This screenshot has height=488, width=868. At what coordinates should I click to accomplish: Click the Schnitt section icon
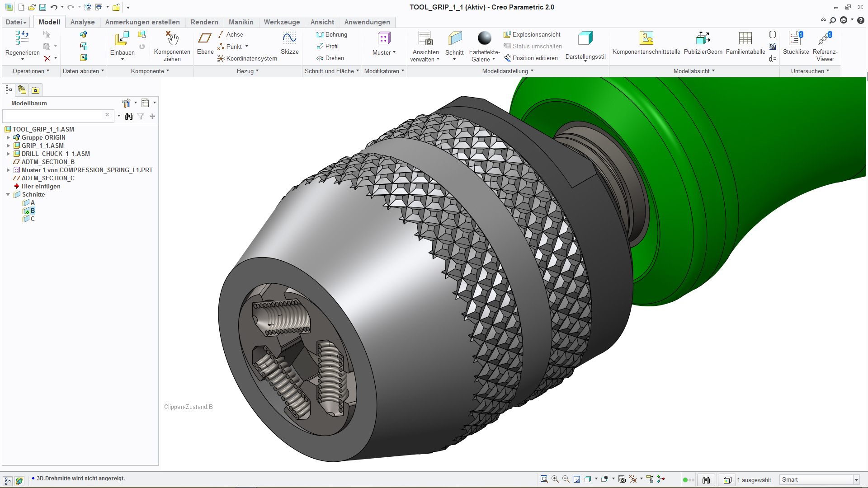pos(455,38)
